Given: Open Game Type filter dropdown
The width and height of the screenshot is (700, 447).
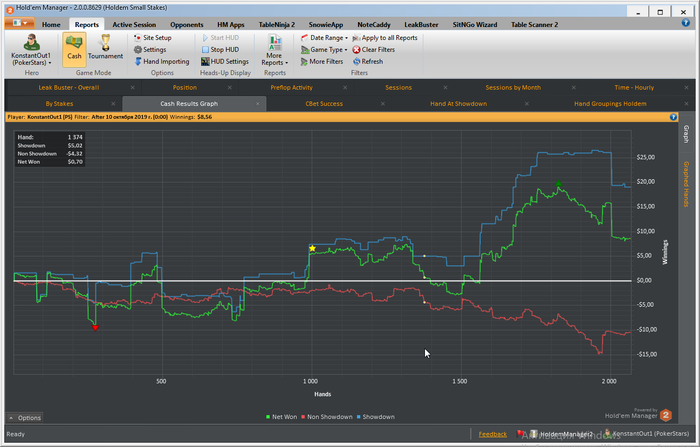Looking at the screenshot, I should point(324,50).
